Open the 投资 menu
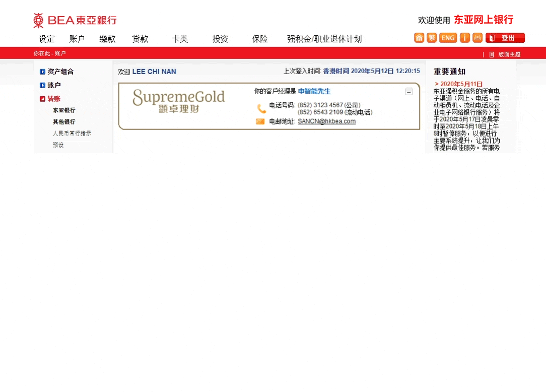Viewport: 546px width, 392px height. 220,39
